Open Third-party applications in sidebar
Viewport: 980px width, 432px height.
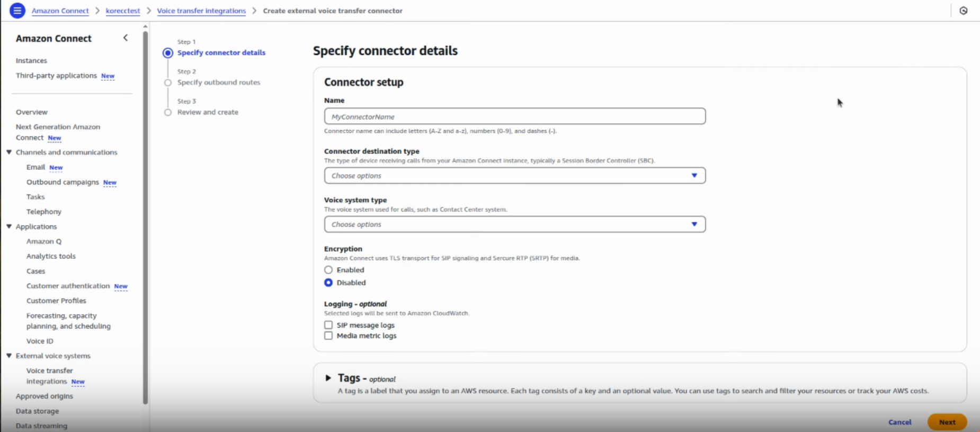[x=56, y=75]
